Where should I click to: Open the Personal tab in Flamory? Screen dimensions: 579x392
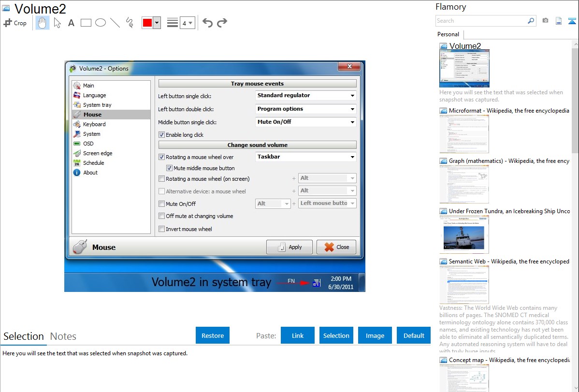click(x=449, y=34)
